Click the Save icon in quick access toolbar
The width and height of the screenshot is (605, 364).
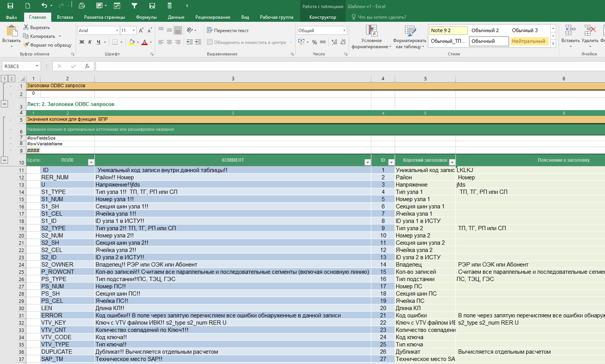point(10,6)
